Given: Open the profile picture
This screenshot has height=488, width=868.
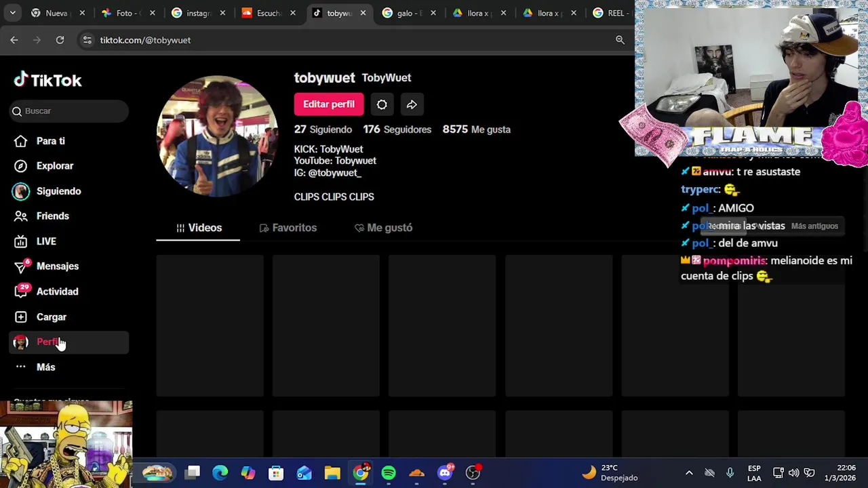Looking at the screenshot, I should point(217,136).
